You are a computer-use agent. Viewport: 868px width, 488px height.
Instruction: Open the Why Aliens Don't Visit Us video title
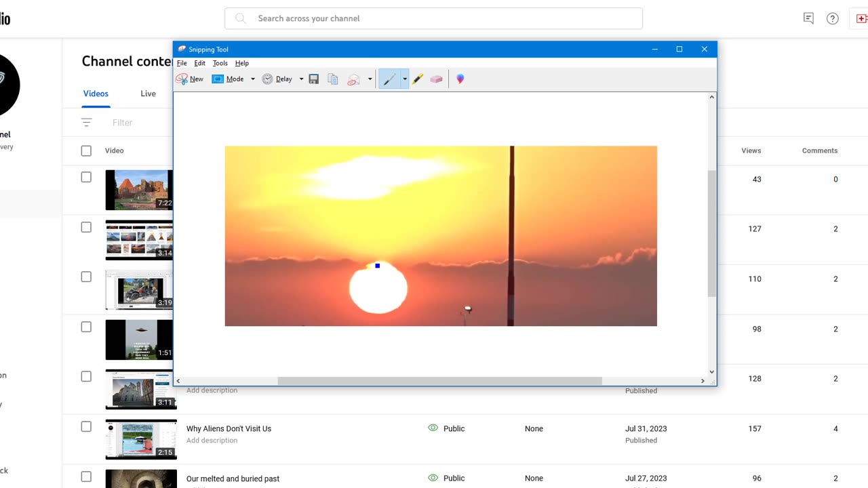pos(229,428)
